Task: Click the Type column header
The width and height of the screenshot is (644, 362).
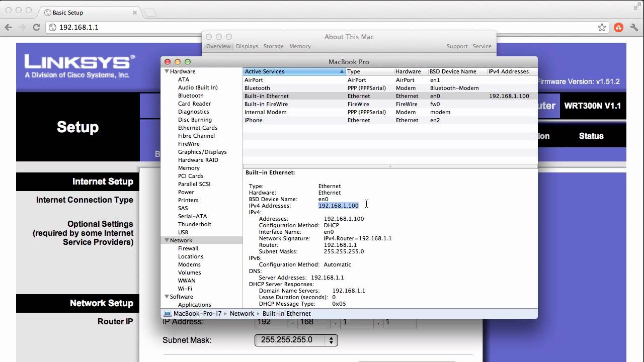Action: (370, 71)
